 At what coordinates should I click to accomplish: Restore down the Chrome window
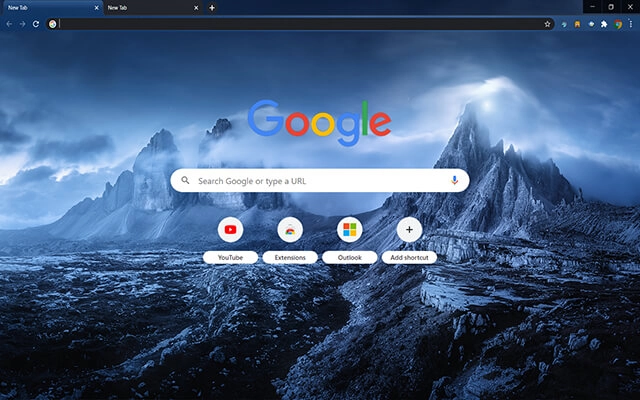pos(611,7)
